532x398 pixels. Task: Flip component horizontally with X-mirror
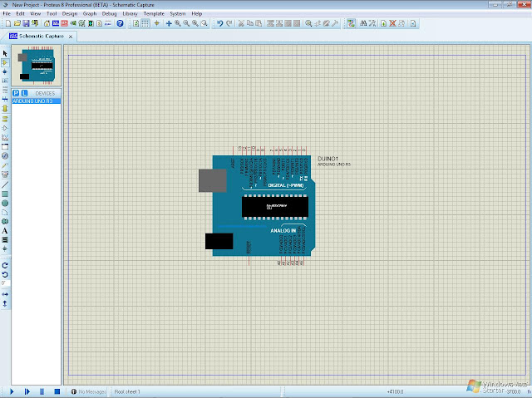[5, 294]
